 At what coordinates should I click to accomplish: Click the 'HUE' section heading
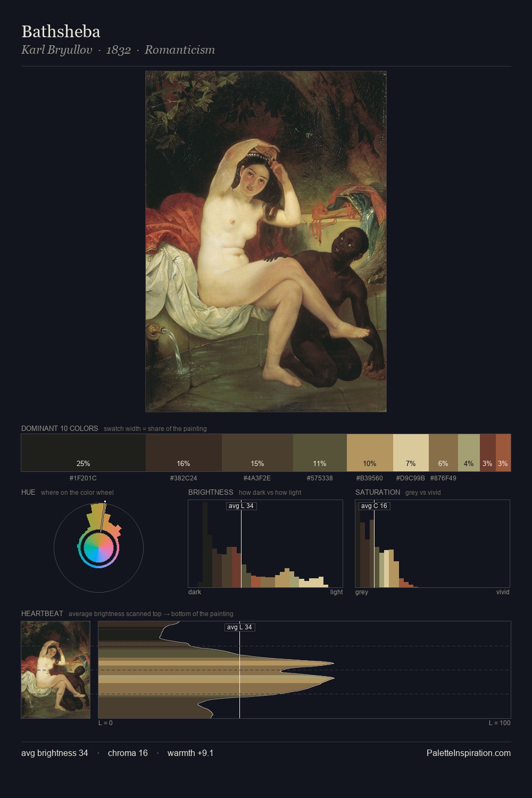[28, 492]
